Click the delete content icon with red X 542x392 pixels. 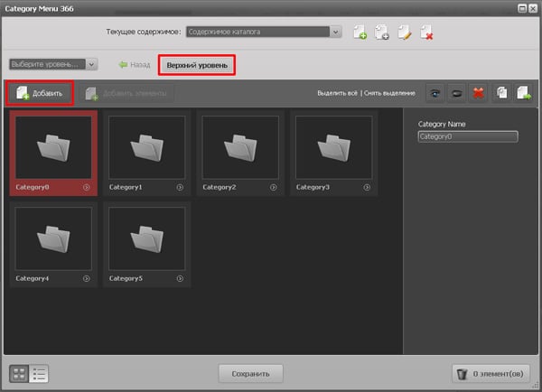[425, 33]
